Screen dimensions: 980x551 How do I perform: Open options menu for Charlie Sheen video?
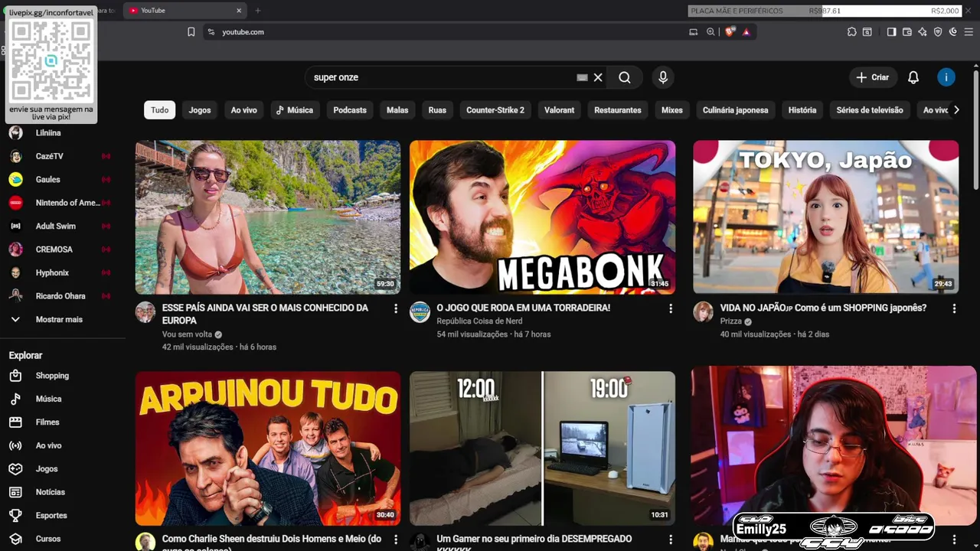(396, 540)
